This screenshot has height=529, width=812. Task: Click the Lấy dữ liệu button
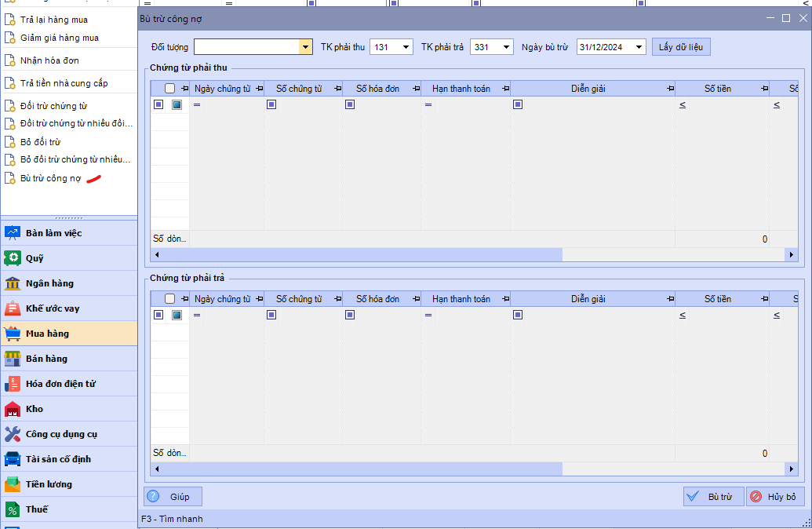point(680,47)
